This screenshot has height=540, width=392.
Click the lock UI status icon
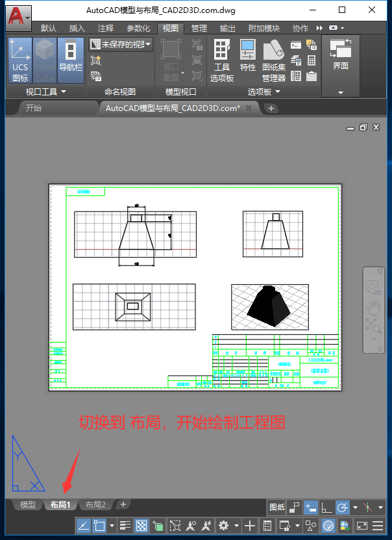(x=285, y=526)
